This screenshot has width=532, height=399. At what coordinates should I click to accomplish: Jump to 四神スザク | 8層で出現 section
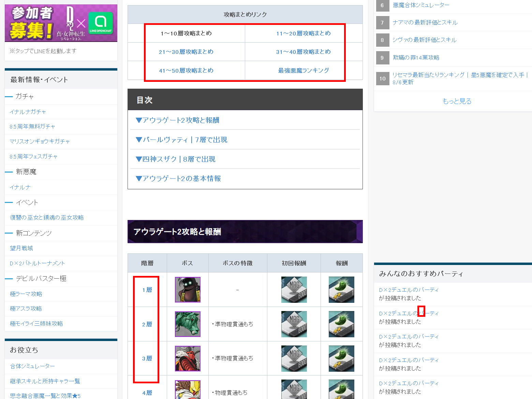pos(176,159)
